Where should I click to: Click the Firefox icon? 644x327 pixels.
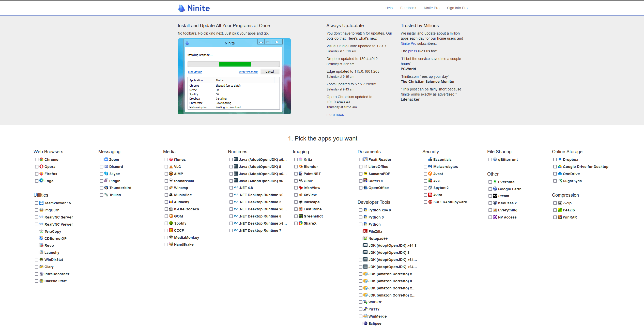(41, 174)
